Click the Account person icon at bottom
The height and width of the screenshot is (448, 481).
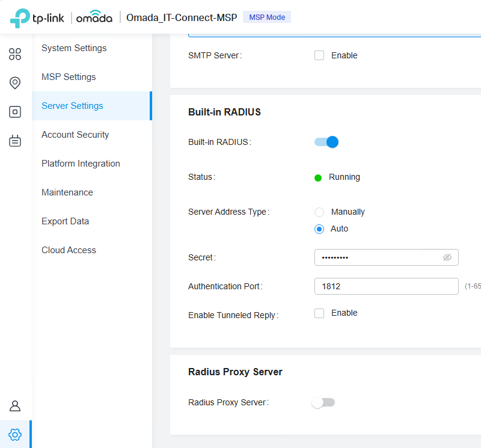[14, 406]
